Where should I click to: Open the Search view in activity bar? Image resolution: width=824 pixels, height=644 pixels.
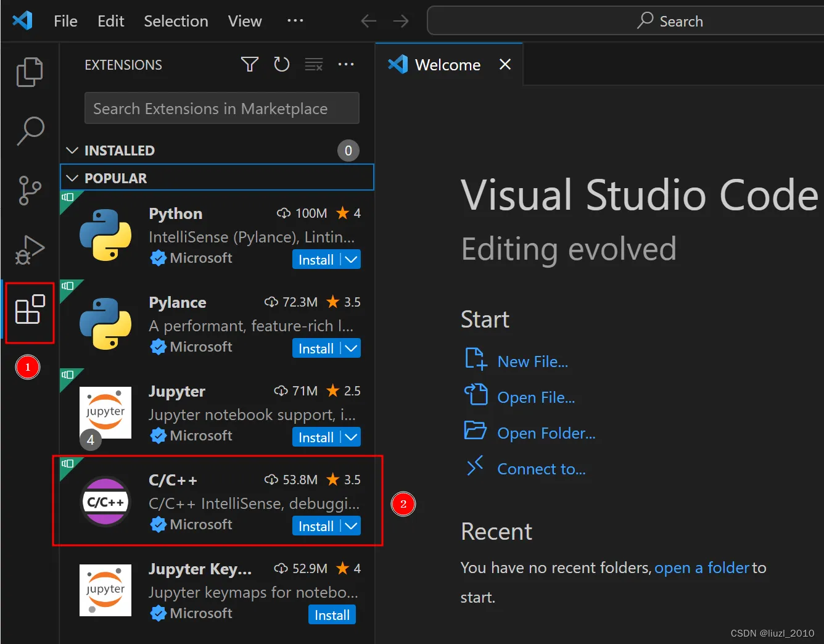pyautogui.click(x=30, y=131)
